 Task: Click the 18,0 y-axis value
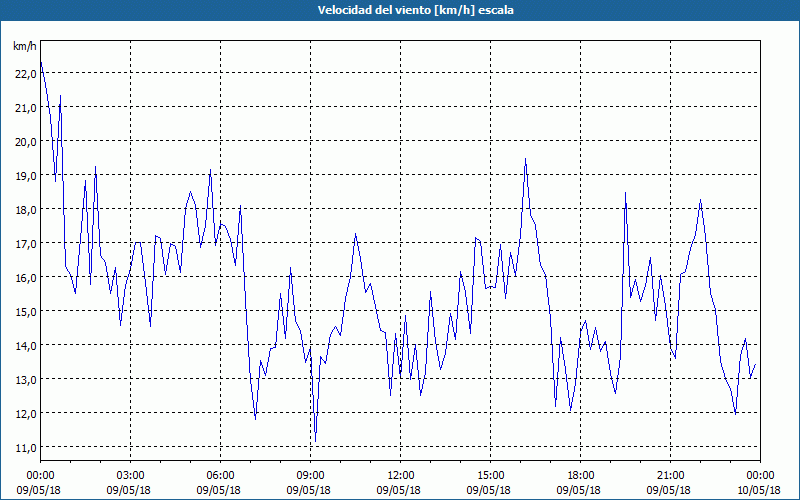point(26,210)
